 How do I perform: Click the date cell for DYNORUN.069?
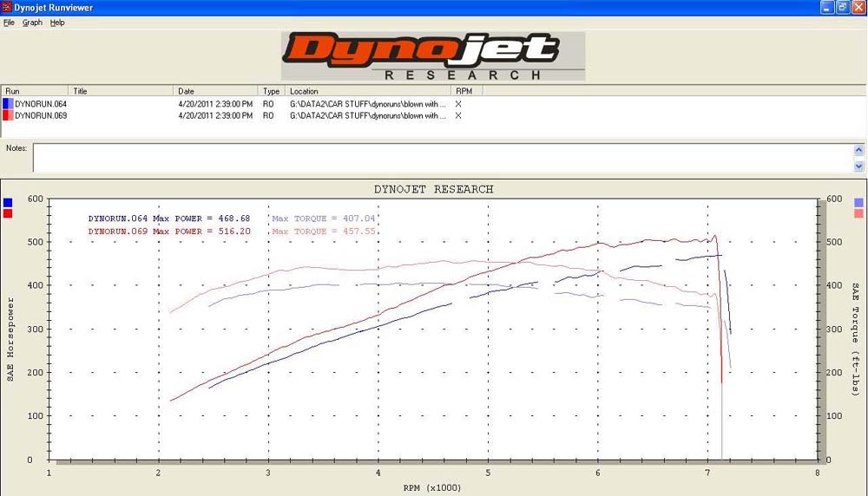[x=215, y=115]
